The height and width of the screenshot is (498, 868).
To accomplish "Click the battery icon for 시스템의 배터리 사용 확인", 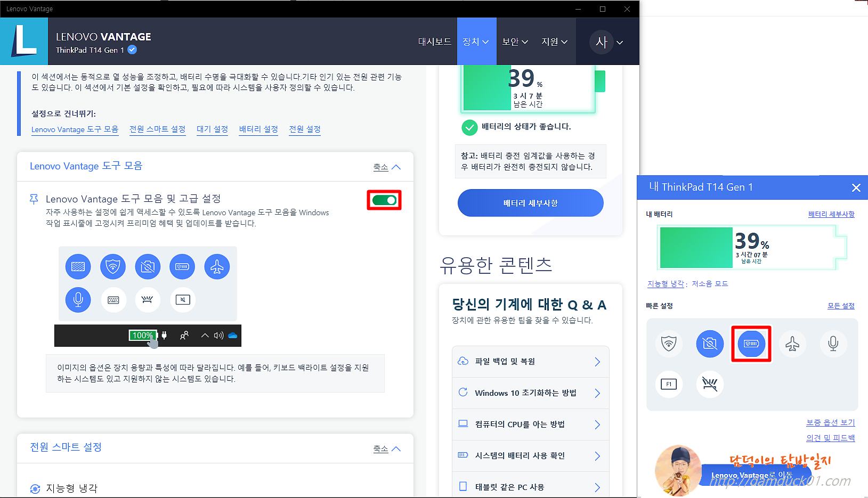I will click(463, 455).
